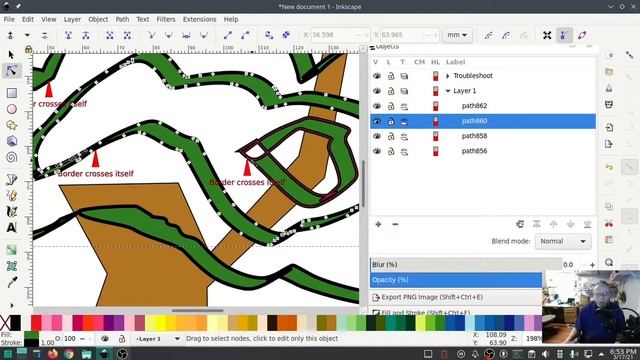Expand more tools arrow in toolbox
The image size is (640, 360).
click(x=11, y=305)
